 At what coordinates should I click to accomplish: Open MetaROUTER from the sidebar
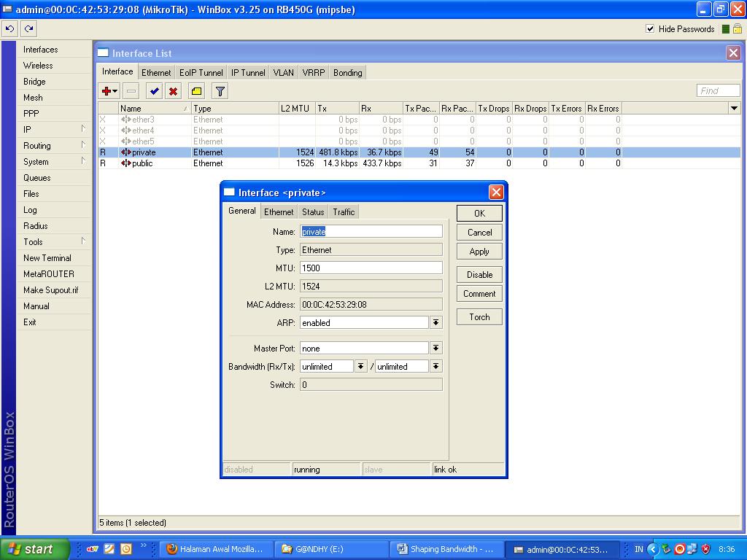tap(54, 274)
